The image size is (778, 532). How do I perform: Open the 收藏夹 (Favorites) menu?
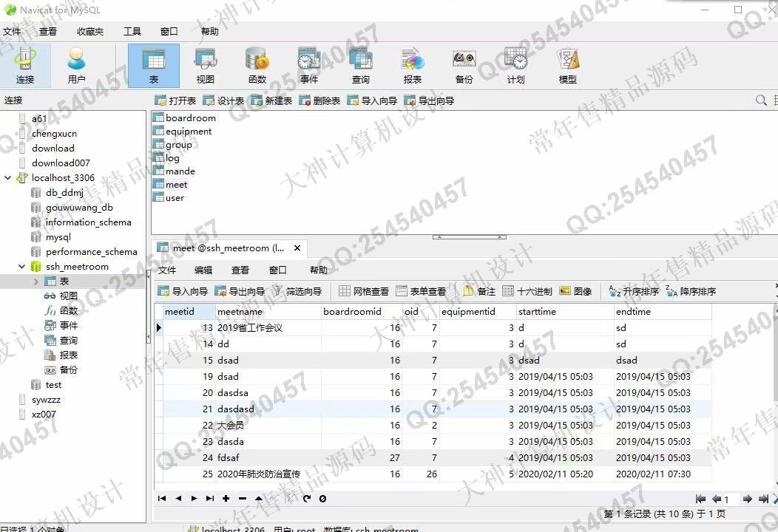coord(89,31)
